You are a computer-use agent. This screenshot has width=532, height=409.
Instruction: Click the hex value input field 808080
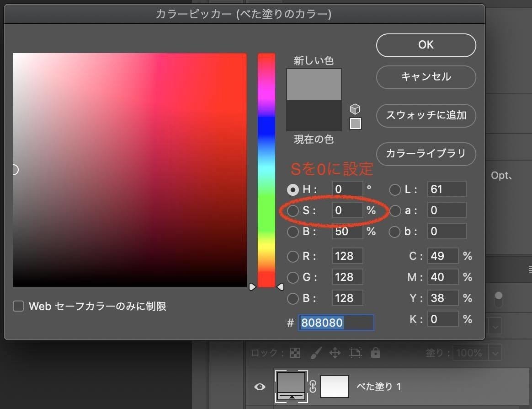tap(336, 323)
